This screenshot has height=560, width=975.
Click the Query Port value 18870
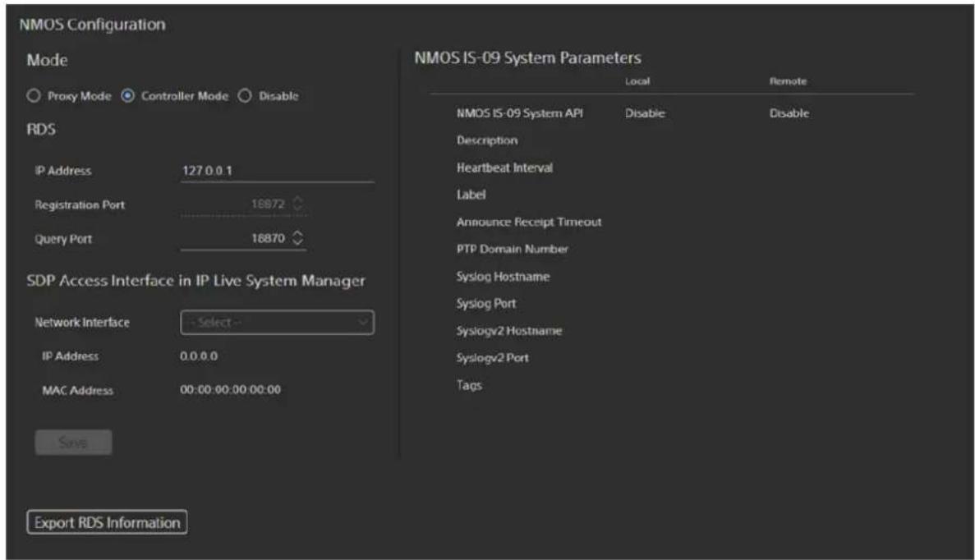268,238
